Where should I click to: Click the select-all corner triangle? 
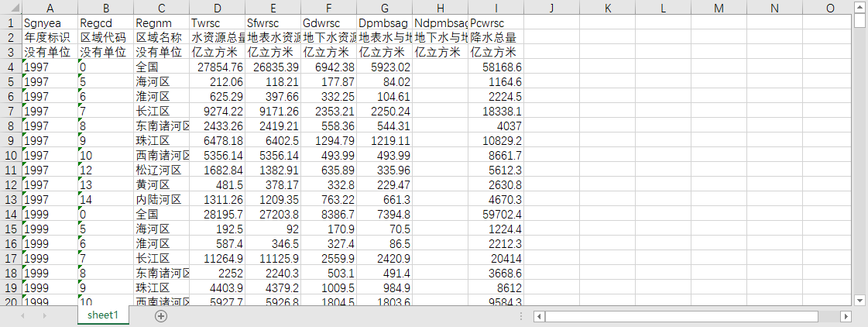pos(11,8)
